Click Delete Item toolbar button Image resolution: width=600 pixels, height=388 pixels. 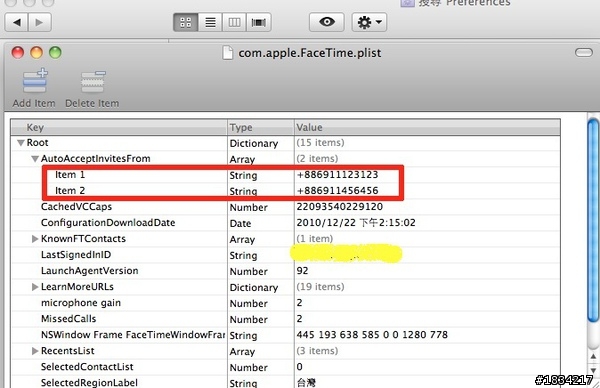tap(92, 88)
